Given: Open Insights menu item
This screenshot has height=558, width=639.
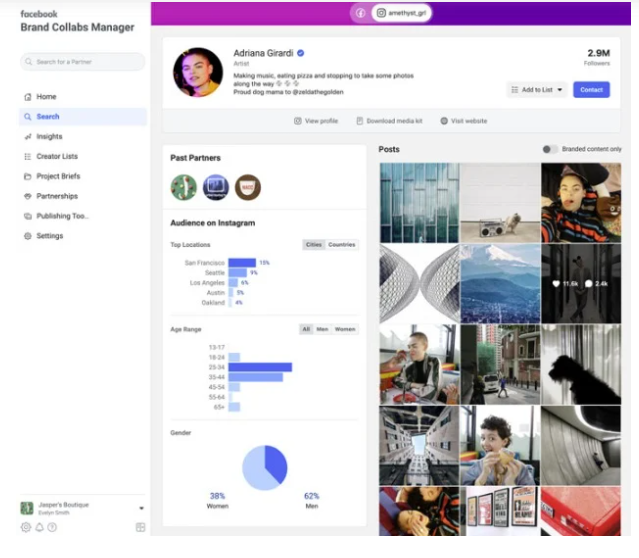Looking at the screenshot, I should (83, 137).
